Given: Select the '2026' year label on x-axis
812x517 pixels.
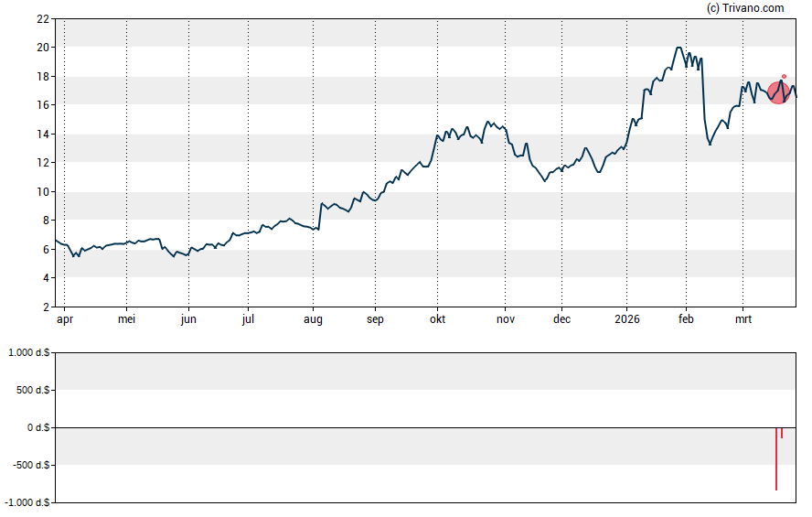Looking at the screenshot, I should click(x=626, y=320).
